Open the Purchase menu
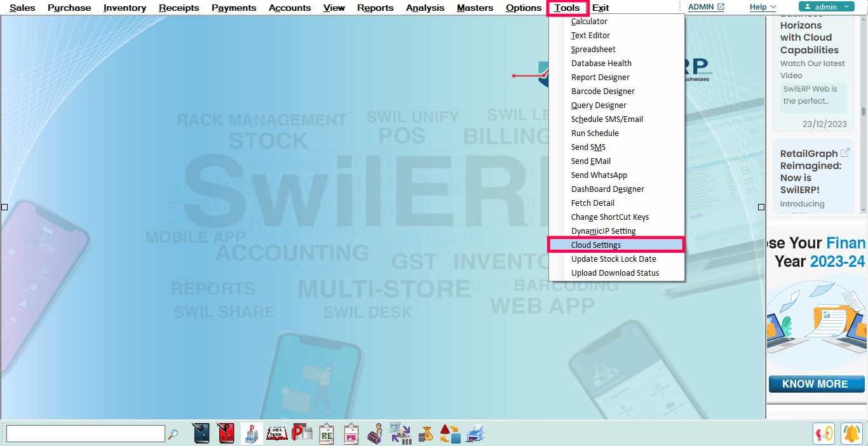The image size is (868, 446). coord(69,8)
